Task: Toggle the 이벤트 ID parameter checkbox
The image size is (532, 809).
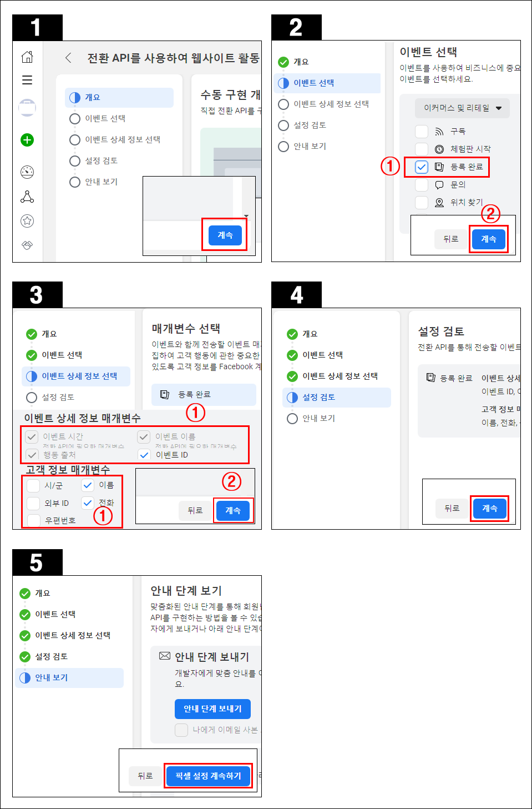Action: (x=144, y=455)
